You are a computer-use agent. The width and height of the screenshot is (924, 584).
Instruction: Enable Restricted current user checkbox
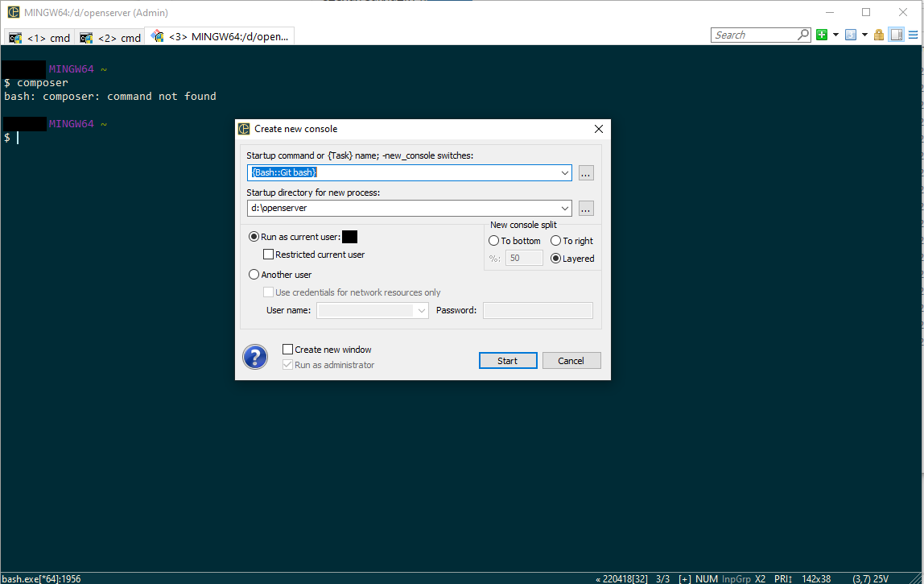(x=269, y=255)
